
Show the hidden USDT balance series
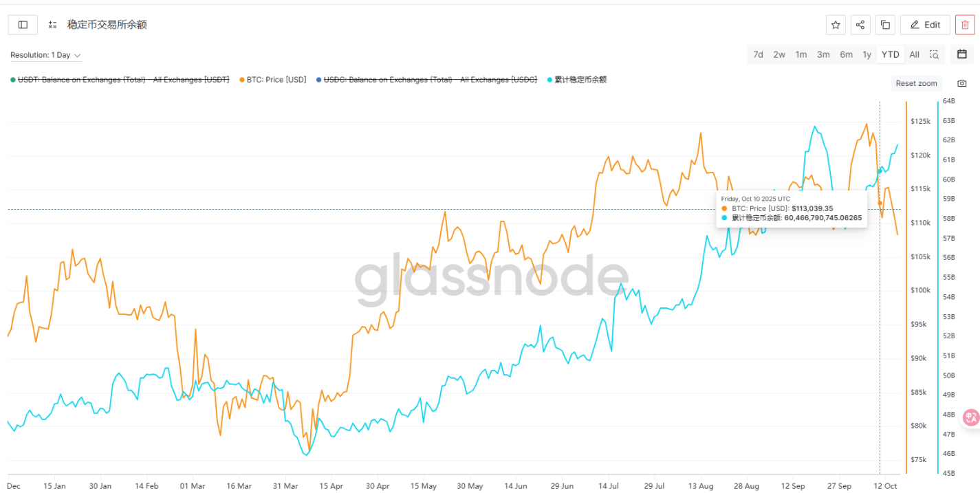(123, 80)
